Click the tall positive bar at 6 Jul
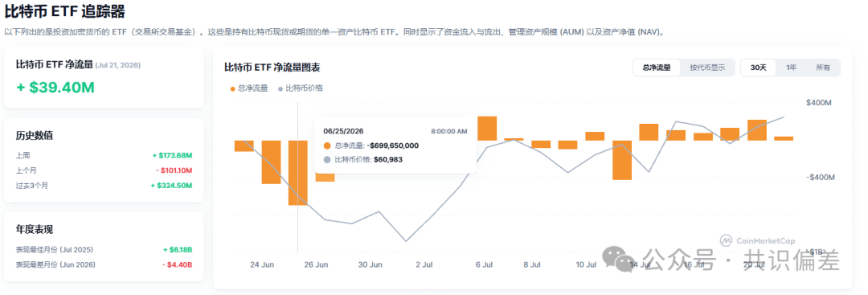 click(x=486, y=129)
